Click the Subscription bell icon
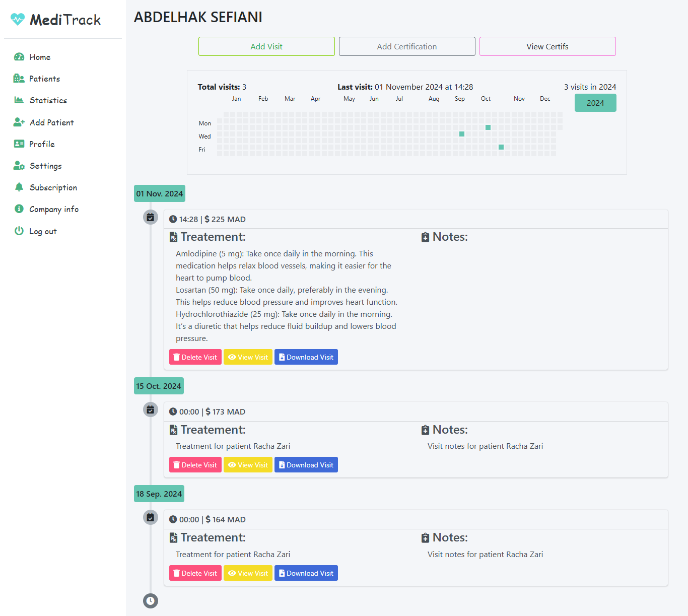688x616 pixels. pos(19,187)
